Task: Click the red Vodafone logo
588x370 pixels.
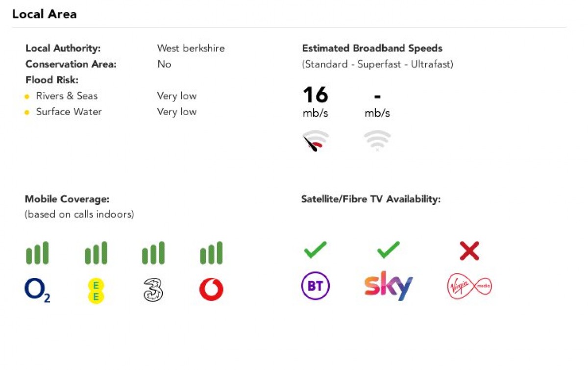Action: 211,290
